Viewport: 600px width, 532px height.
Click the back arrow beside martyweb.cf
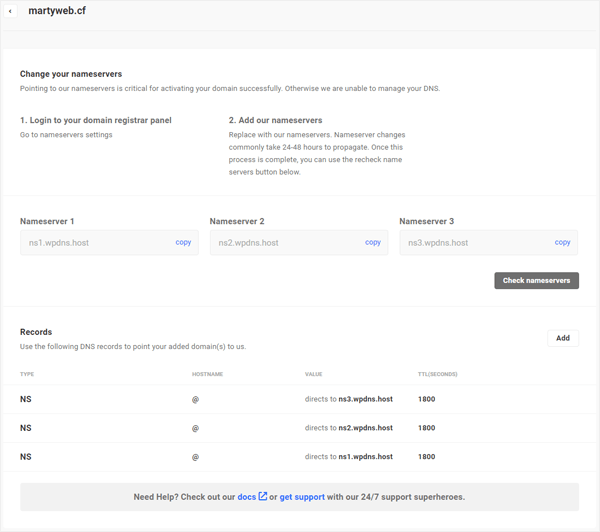10,11
